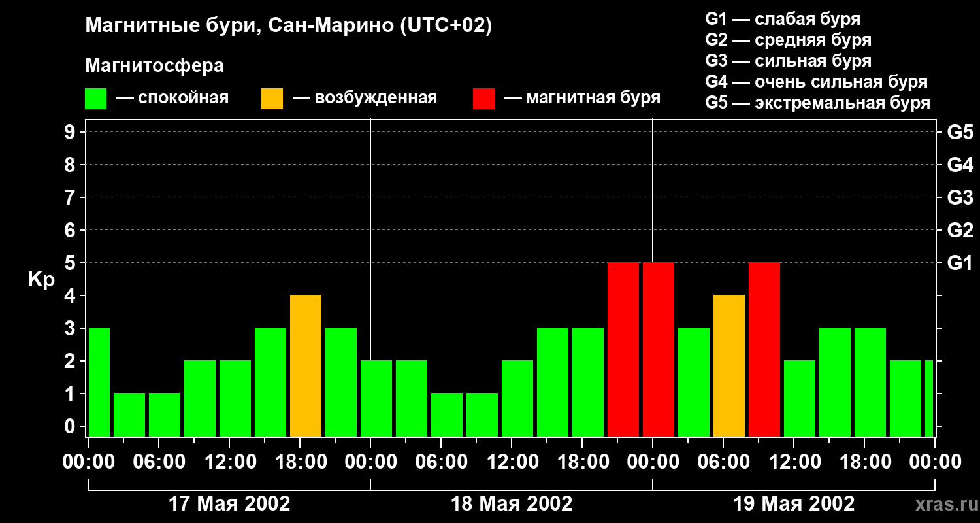Click the green bar starting 09:00 on 18 May
The width and height of the screenshot is (980, 523).
click(482, 414)
